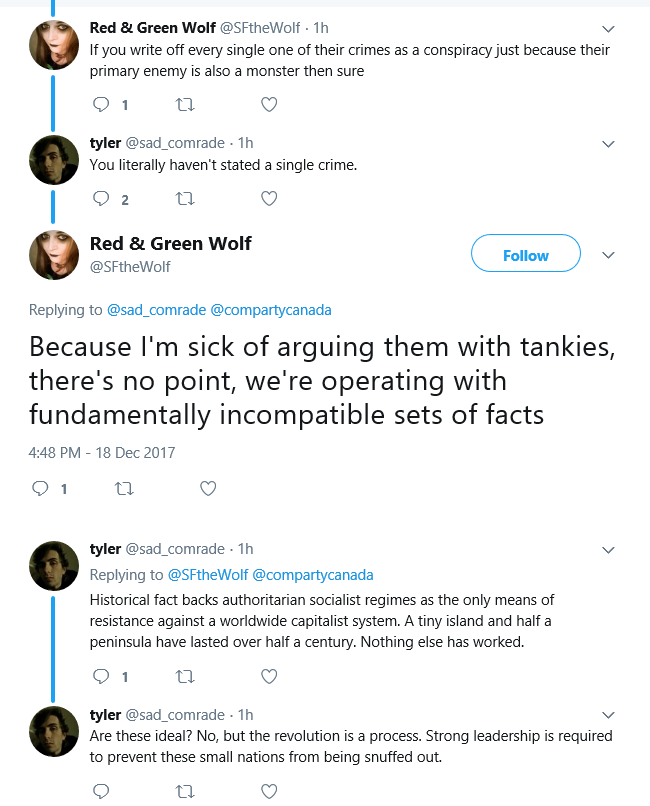Retweet the main 'sick of arguing' tweet

point(124,488)
